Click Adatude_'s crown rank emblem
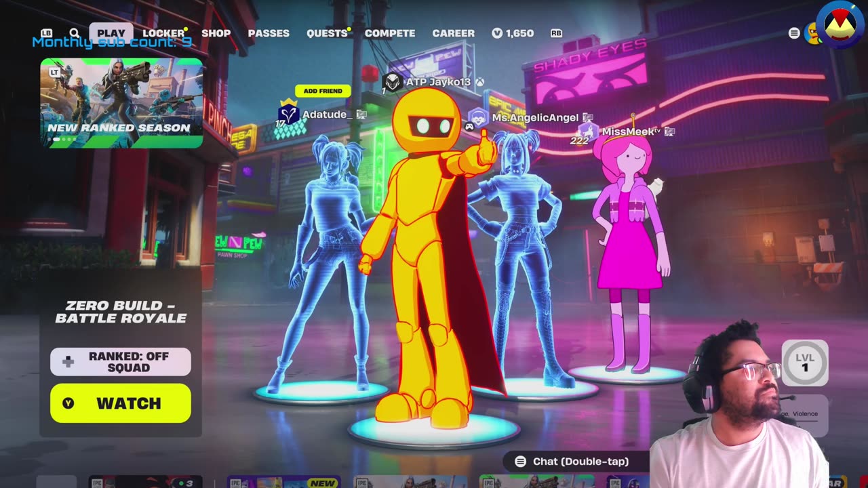Screen dimensions: 868x488 (289, 113)
